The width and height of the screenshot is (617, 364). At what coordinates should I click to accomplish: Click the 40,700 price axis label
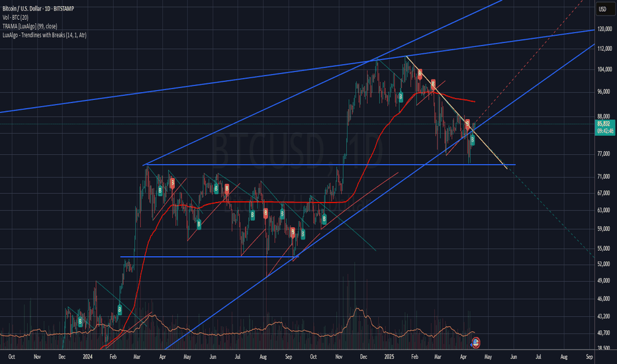tap(603, 333)
